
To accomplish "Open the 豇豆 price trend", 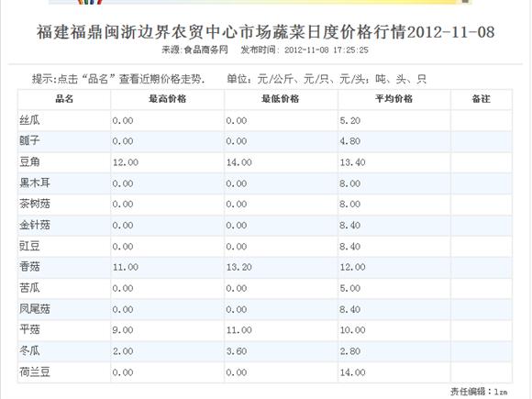I will pyautogui.click(x=29, y=246).
